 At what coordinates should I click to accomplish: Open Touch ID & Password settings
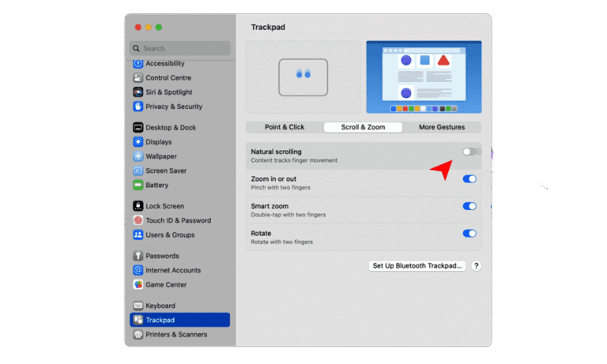tap(178, 220)
